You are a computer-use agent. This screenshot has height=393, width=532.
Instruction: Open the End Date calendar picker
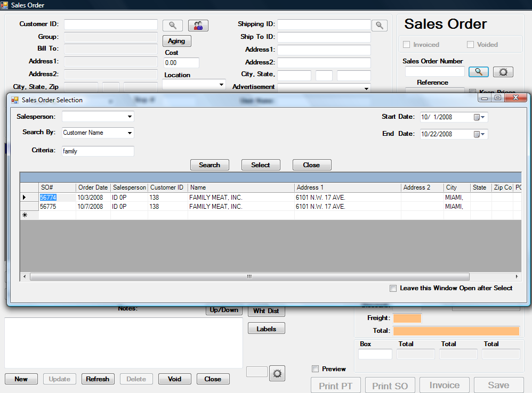click(480, 134)
